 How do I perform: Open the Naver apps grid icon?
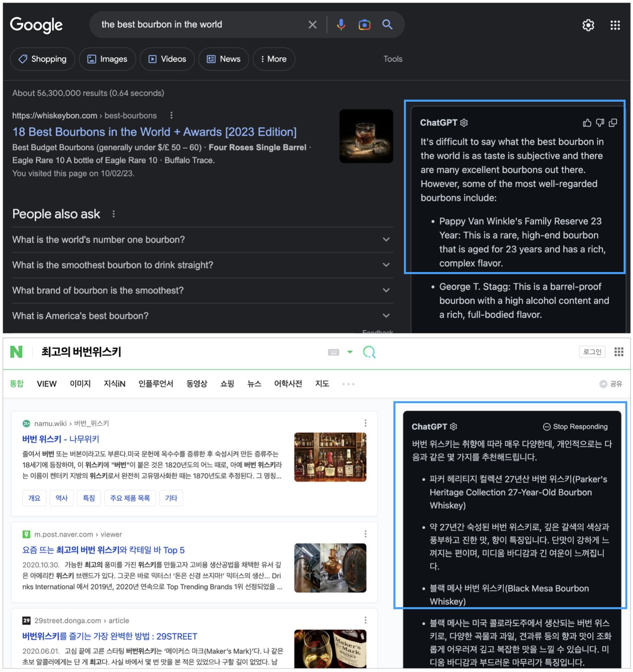618,352
